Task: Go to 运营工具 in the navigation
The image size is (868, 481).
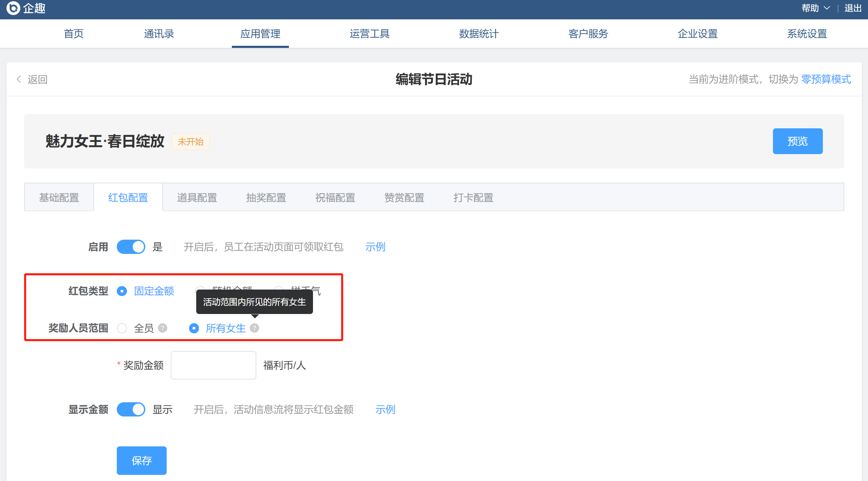Action: pos(369,34)
